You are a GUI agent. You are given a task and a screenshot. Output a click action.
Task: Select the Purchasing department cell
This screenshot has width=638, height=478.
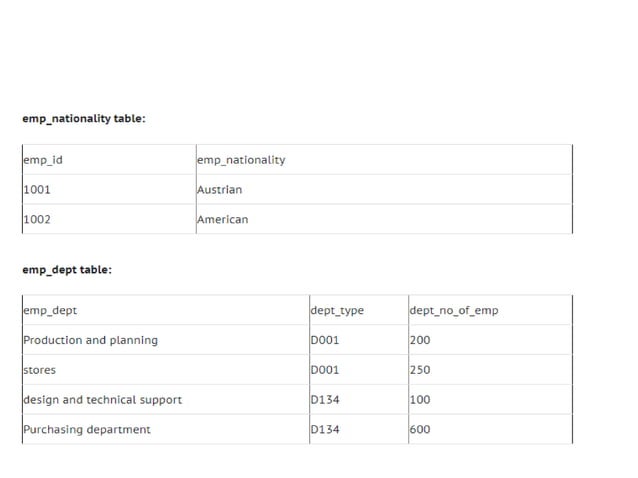[x=87, y=430]
